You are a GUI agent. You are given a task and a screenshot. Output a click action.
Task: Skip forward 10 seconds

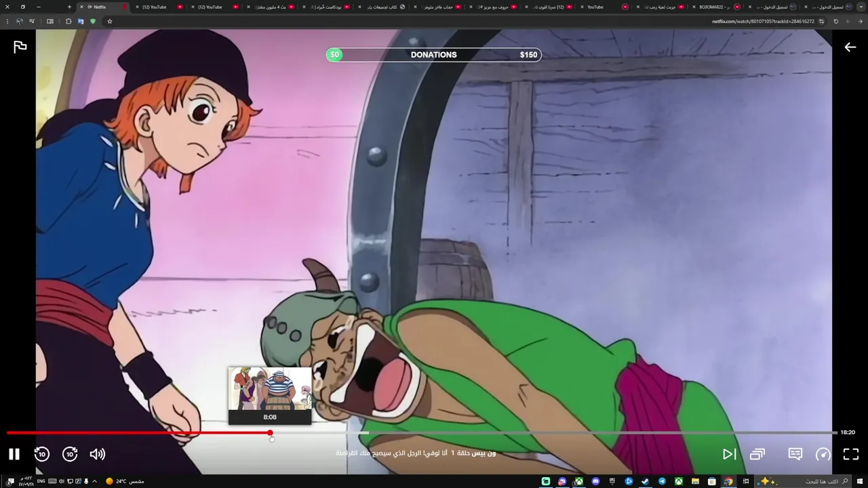coord(70,454)
